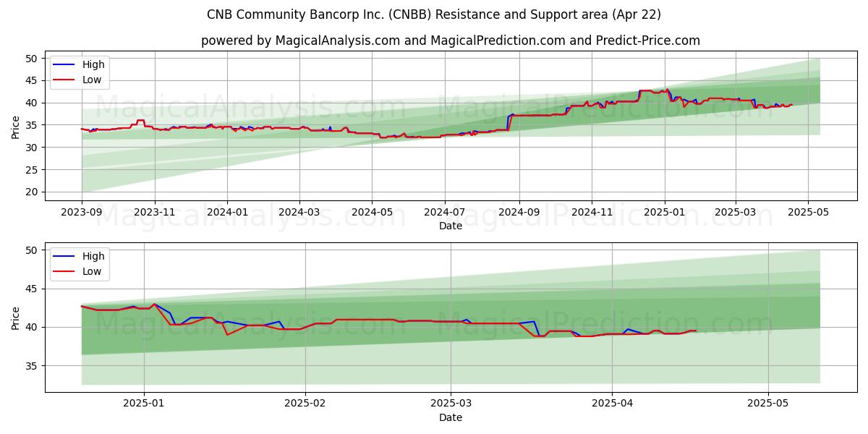This screenshot has height=434, width=868.
Task: Click the 'Price' y-axis label of top chart
Action: click(16, 127)
